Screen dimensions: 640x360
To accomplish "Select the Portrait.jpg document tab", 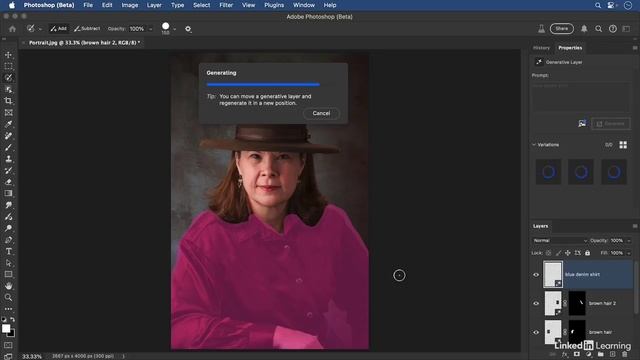I will tap(84, 42).
